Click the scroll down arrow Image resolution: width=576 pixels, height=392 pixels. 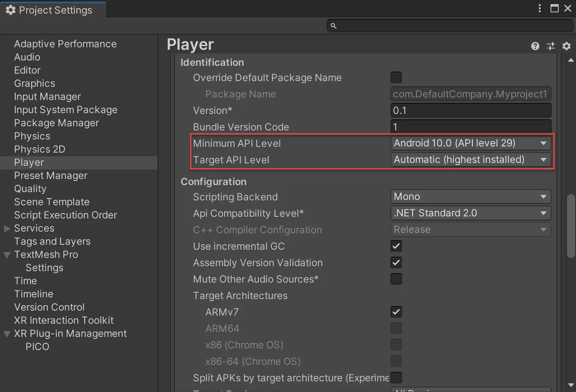tap(571, 385)
